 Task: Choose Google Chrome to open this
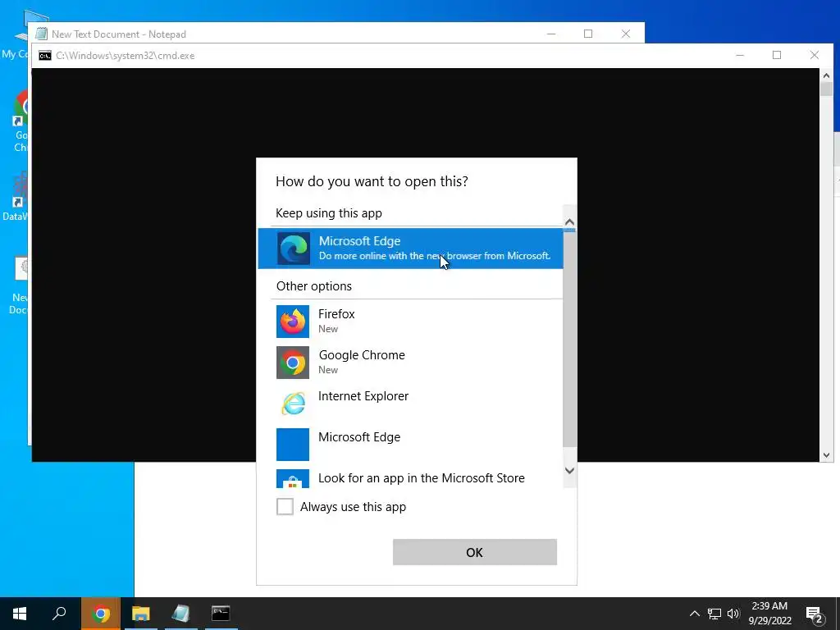(x=410, y=362)
